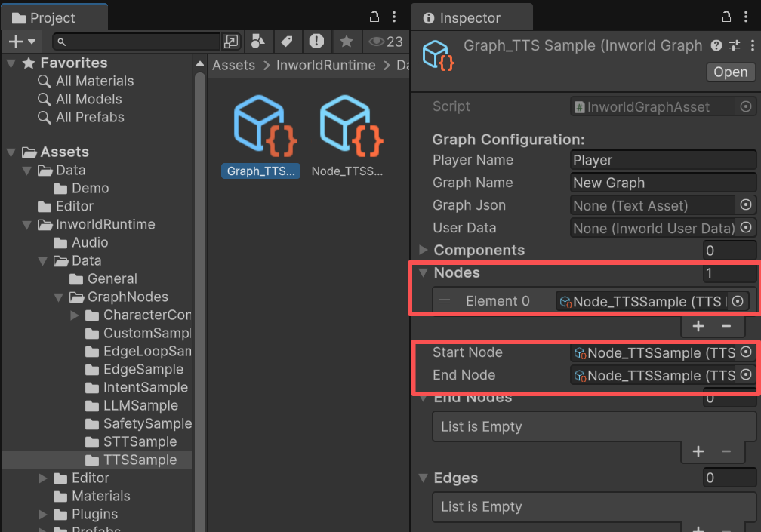Expand the Components foldout
The height and width of the screenshot is (532, 761).
click(x=424, y=250)
